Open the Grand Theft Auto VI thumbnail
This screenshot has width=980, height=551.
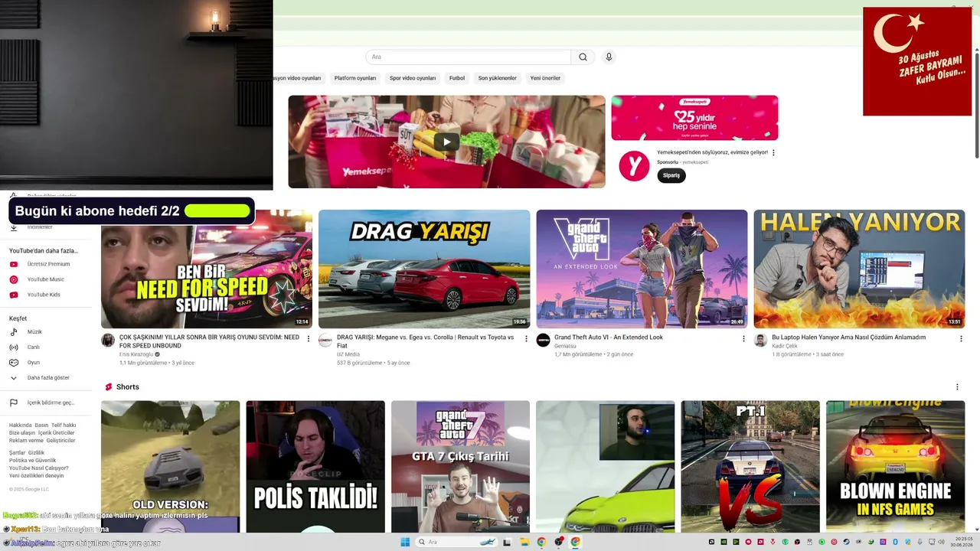pos(642,269)
